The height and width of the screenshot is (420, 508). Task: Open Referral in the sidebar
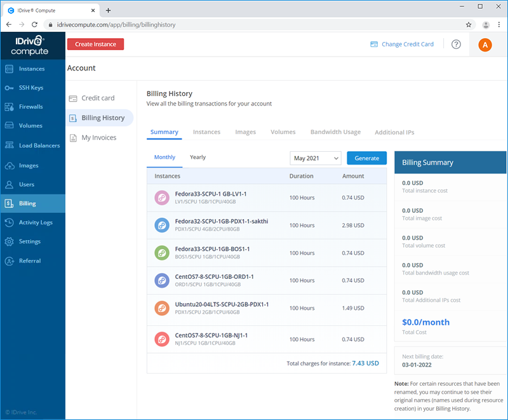[x=30, y=261]
